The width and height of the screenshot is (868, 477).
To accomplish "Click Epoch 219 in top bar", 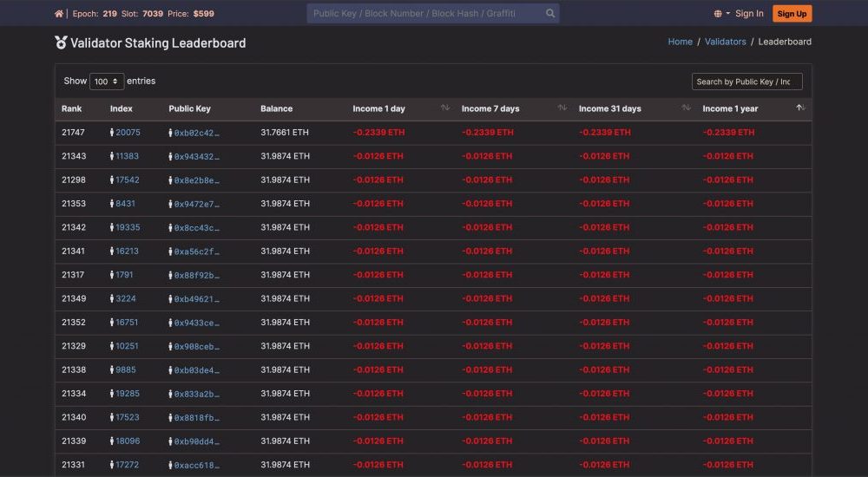I will 95,14.
